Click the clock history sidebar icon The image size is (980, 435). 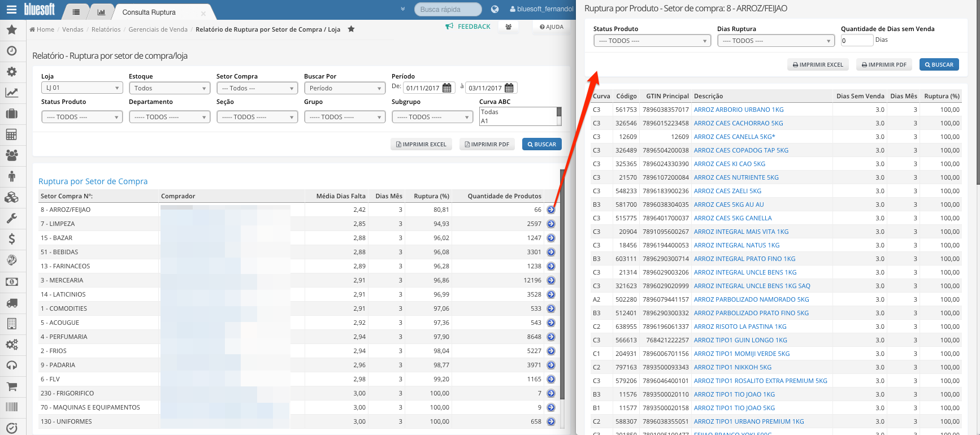click(x=12, y=51)
